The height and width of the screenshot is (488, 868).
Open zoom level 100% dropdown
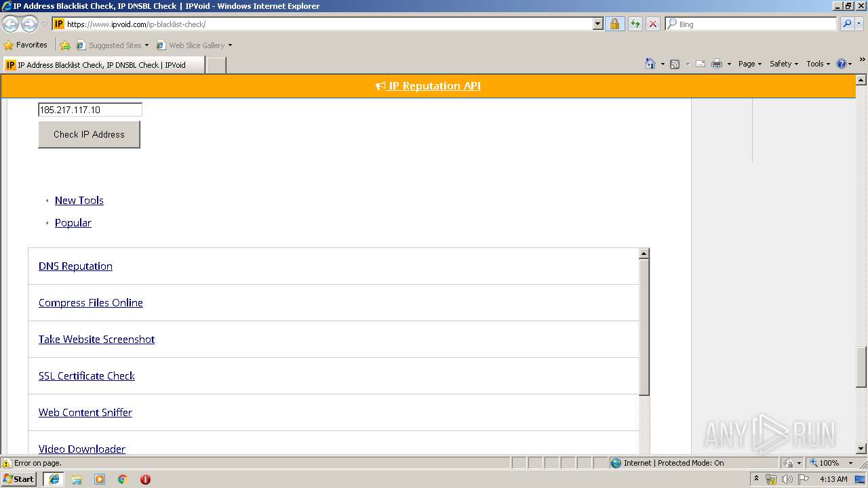click(x=850, y=463)
